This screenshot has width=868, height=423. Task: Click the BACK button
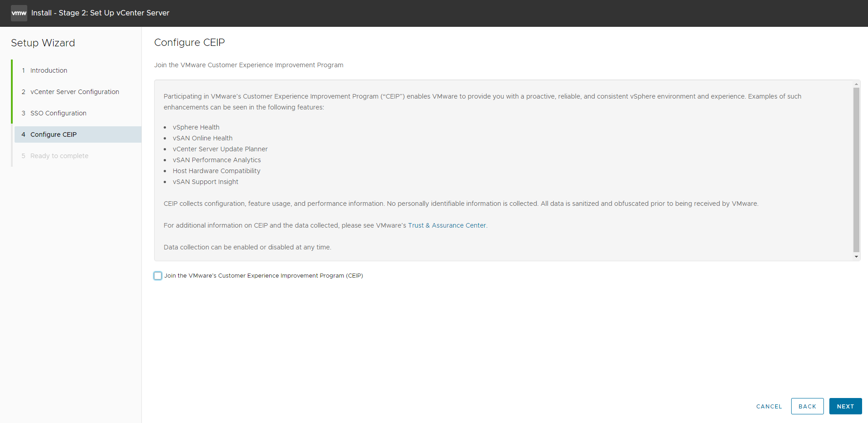(807, 406)
